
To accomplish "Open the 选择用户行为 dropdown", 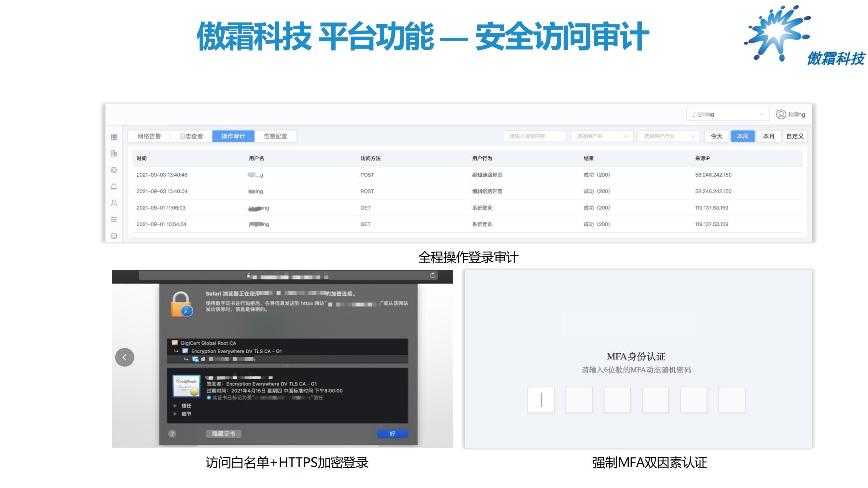I will pyautogui.click(x=669, y=136).
